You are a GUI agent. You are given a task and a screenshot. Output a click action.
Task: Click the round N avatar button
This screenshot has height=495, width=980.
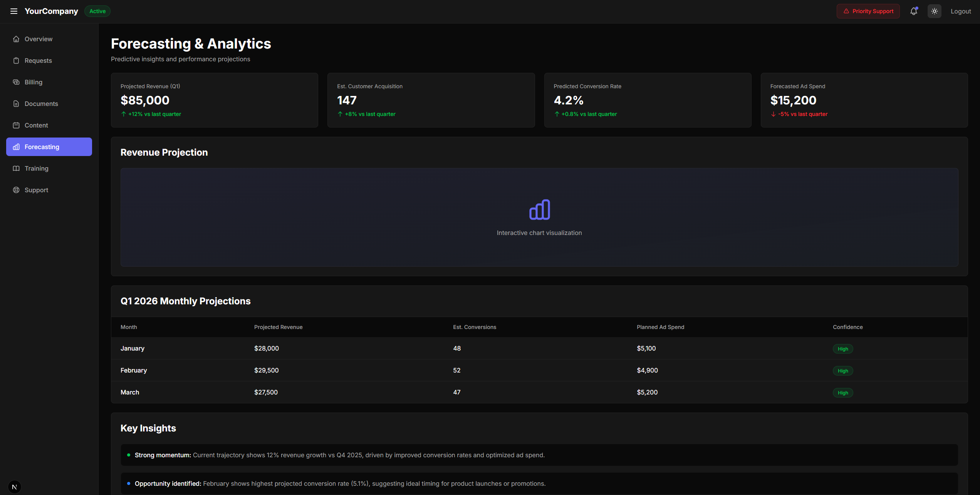click(14, 487)
